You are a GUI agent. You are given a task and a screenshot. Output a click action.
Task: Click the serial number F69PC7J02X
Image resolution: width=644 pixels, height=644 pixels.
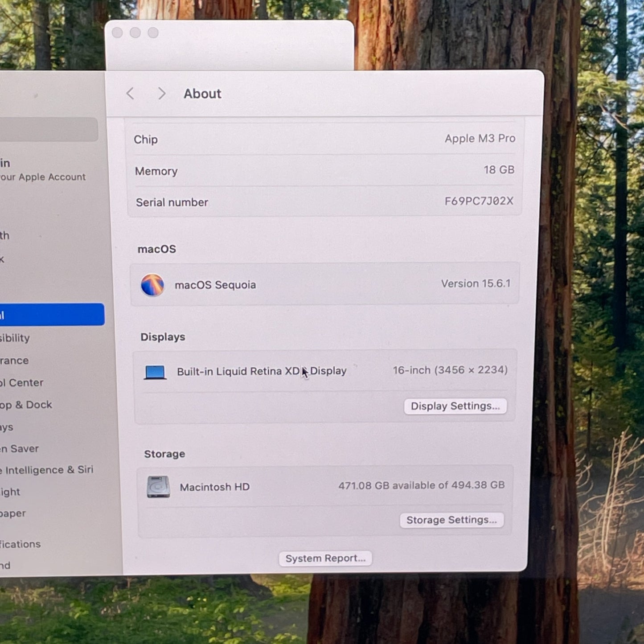(x=479, y=201)
